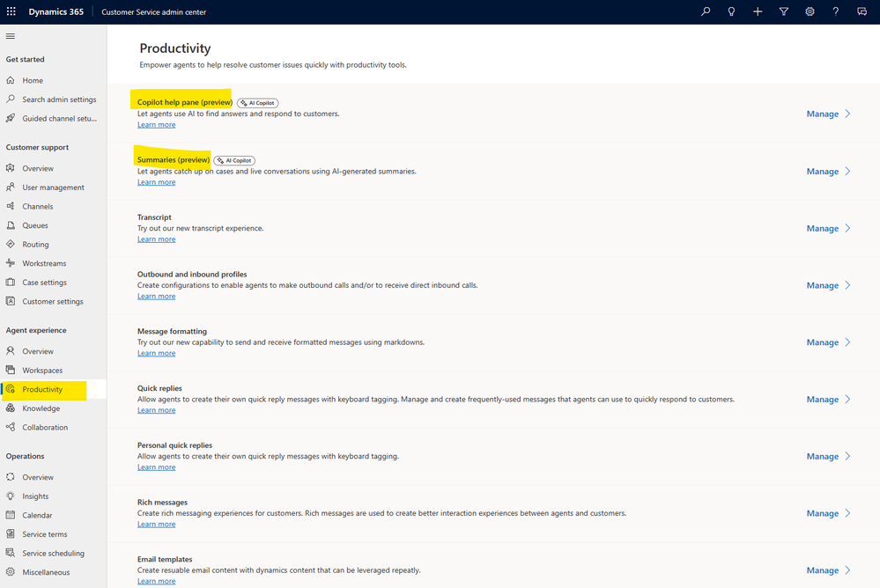This screenshot has height=588, width=880.
Task: Open the chat assistant icon in top bar
Action: [862, 11]
